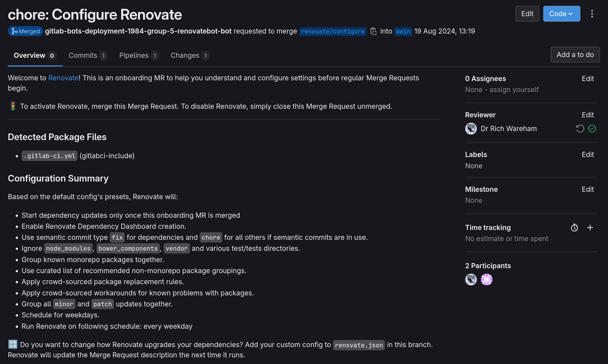Start the time tracking timer icon
This screenshot has height=364, width=608.
pyautogui.click(x=574, y=228)
